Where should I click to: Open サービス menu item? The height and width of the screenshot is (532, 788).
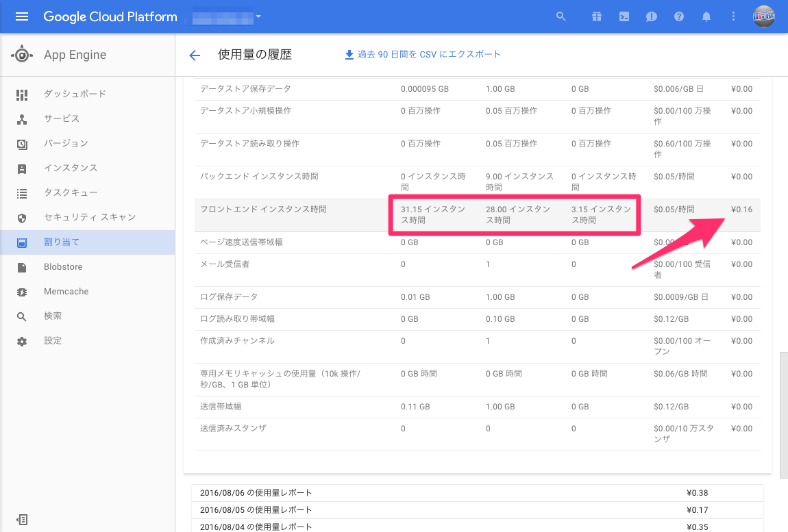(88, 118)
